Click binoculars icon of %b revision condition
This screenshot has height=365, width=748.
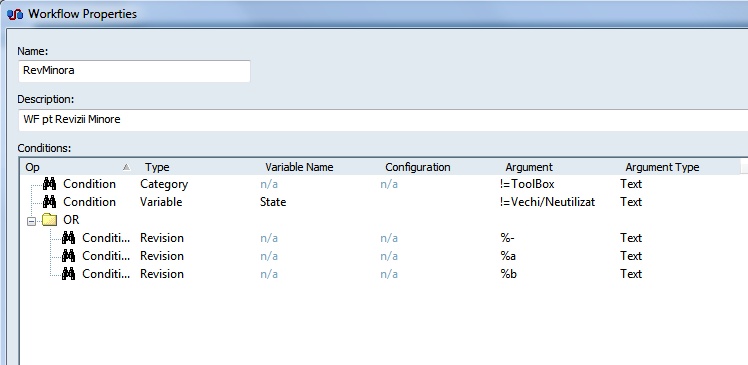coord(68,274)
